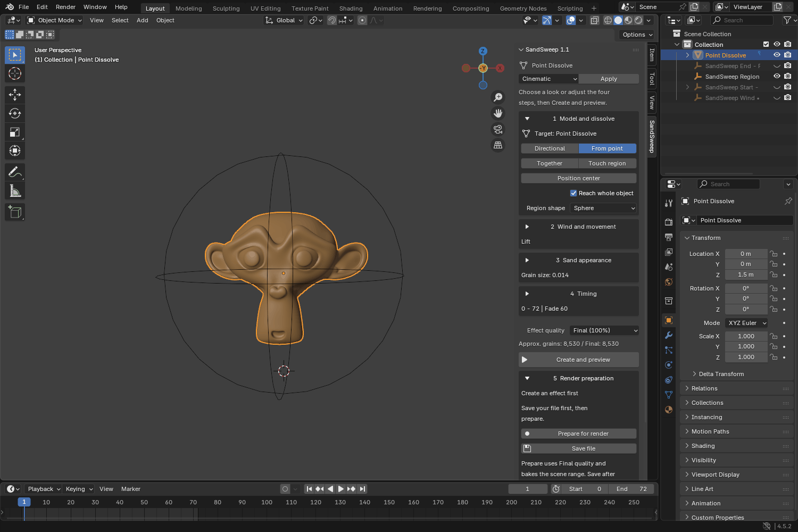Switch to Geometry Nodes workspace tab

pyautogui.click(x=523, y=9)
